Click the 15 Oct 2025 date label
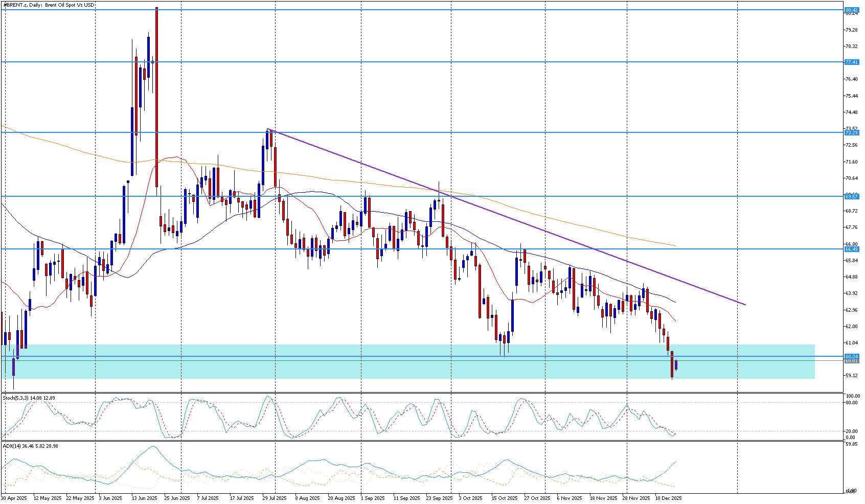865x504 pixels. 504,498
